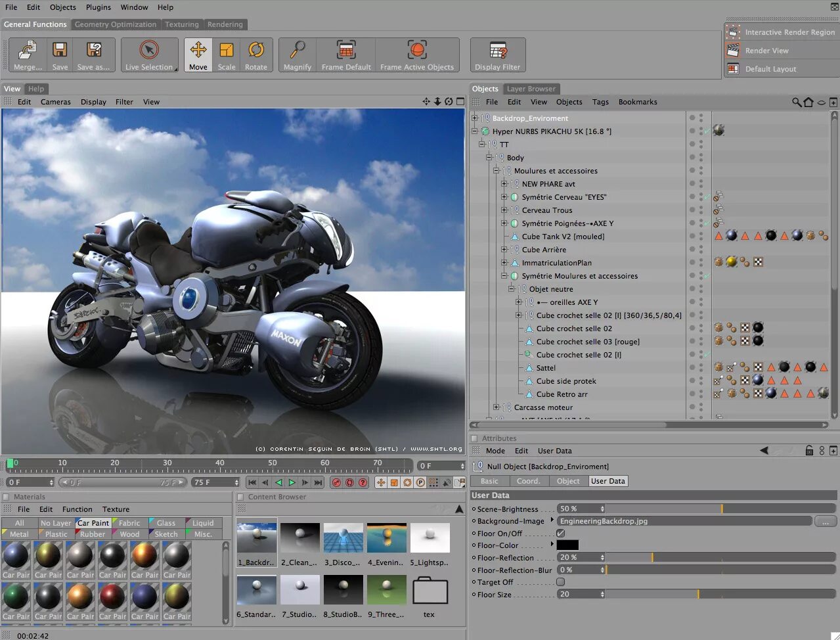Enable the Target Off checkbox
The width and height of the screenshot is (840, 640).
click(561, 582)
